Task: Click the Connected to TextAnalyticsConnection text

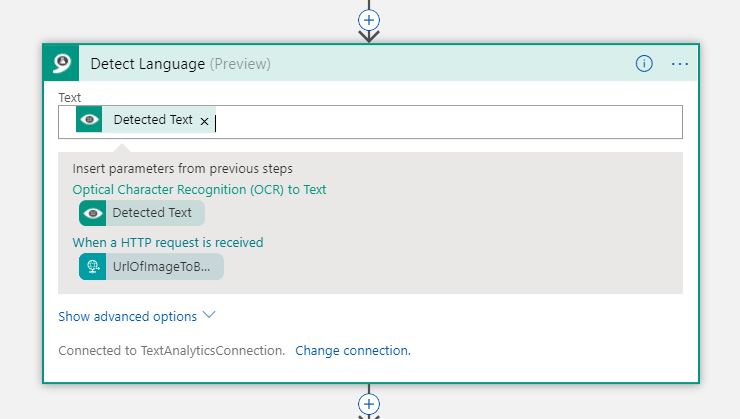Action: (x=172, y=351)
